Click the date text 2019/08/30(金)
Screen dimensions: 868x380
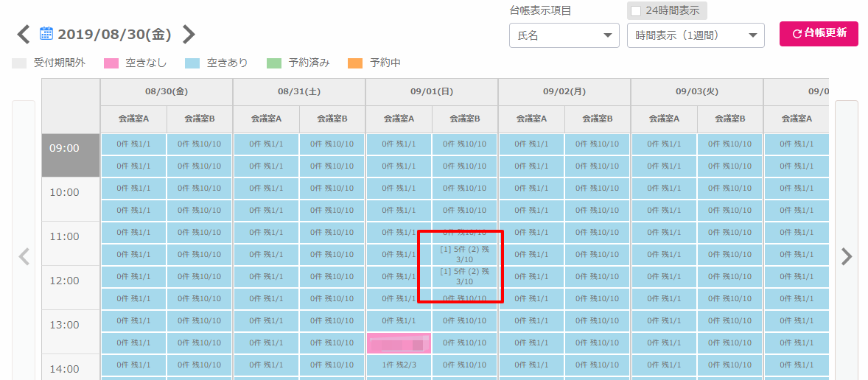coord(114,35)
